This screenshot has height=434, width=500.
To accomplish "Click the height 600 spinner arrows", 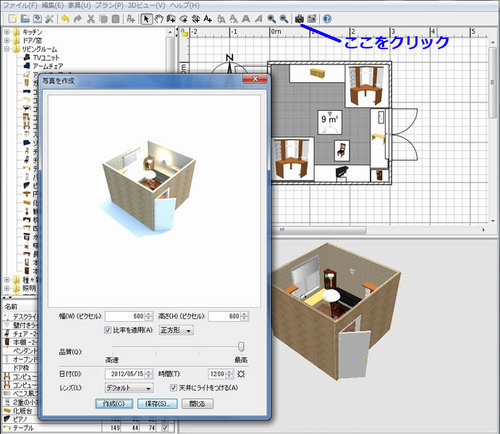I will [x=245, y=316].
